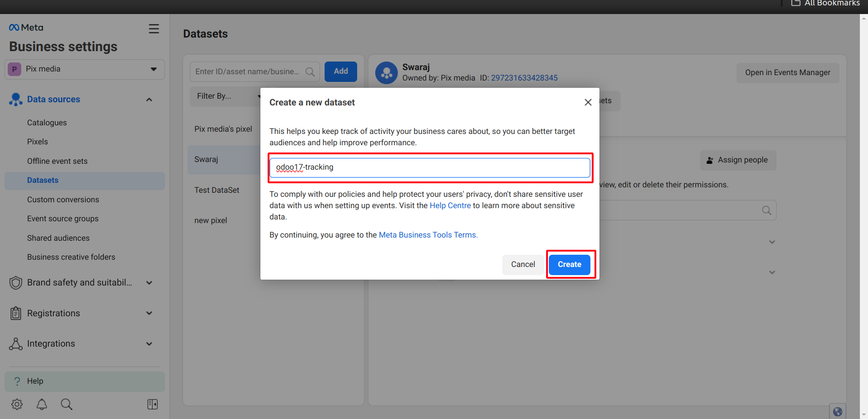Click the sidebar search magnifier icon
This screenshot has width=868, height=419.
(66, 404)
